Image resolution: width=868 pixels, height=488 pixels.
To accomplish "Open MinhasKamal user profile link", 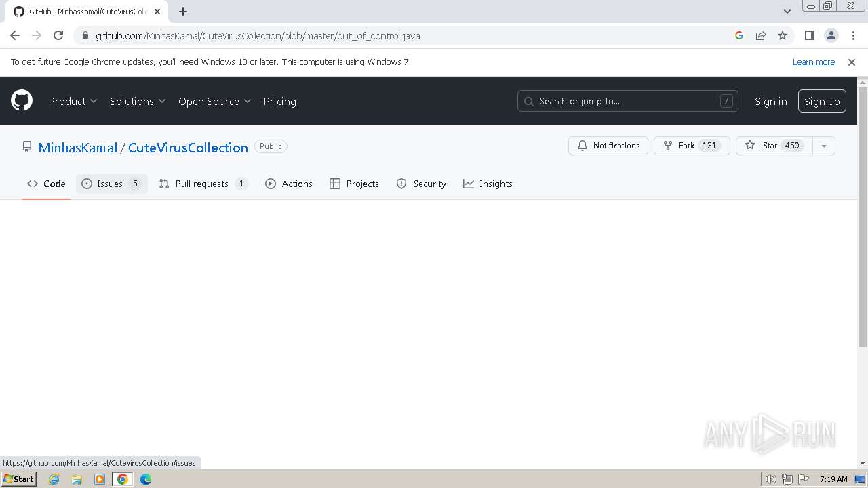I will [x=78, y=148].
